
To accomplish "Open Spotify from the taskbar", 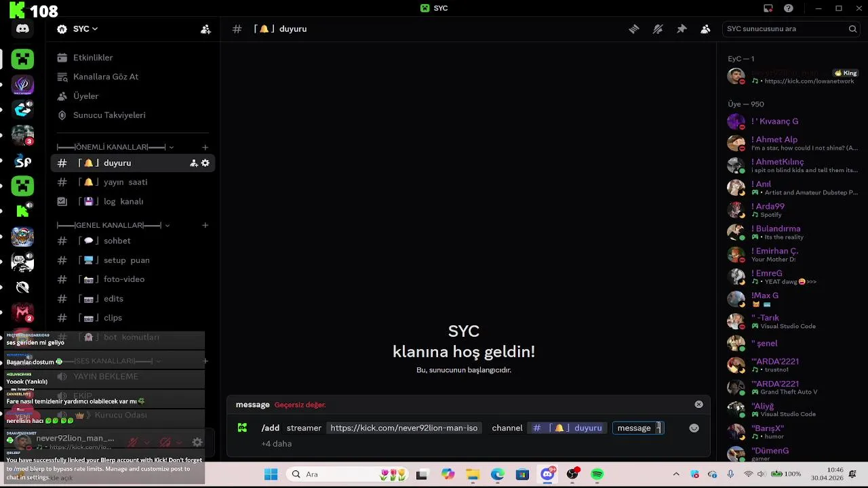I will click(597, 474).
